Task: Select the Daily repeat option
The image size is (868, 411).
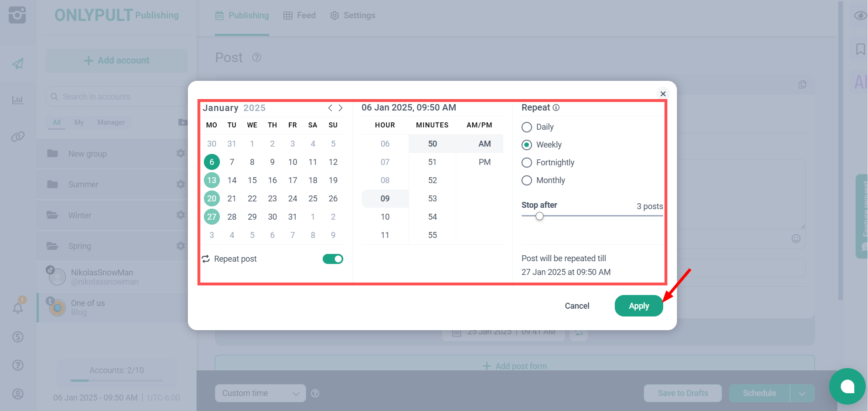Action: coord(527,127)
